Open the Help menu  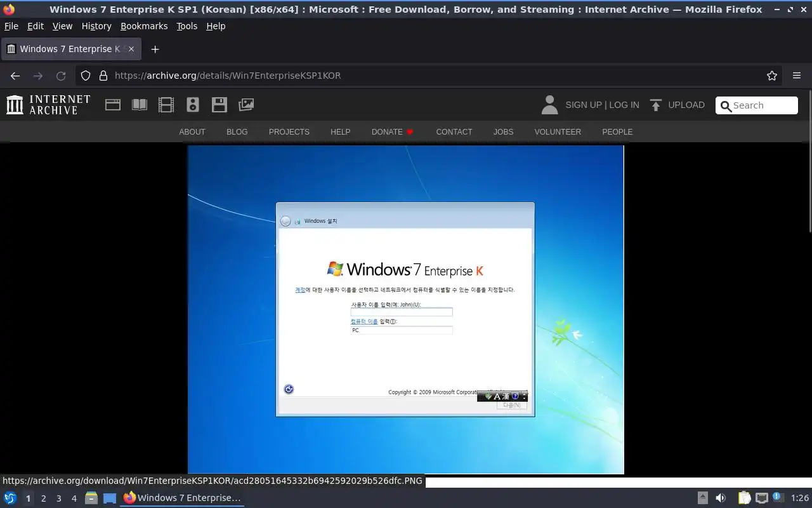tap(216, 26)
